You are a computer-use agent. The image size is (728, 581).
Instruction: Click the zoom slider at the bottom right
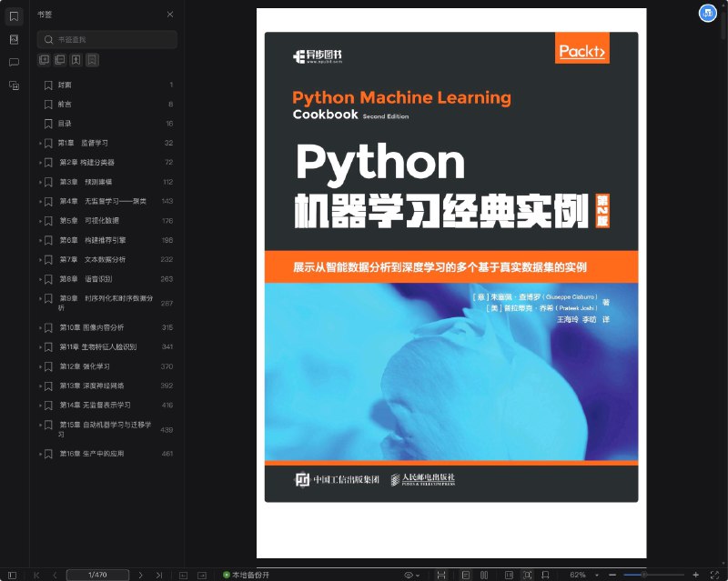[644, 574]
